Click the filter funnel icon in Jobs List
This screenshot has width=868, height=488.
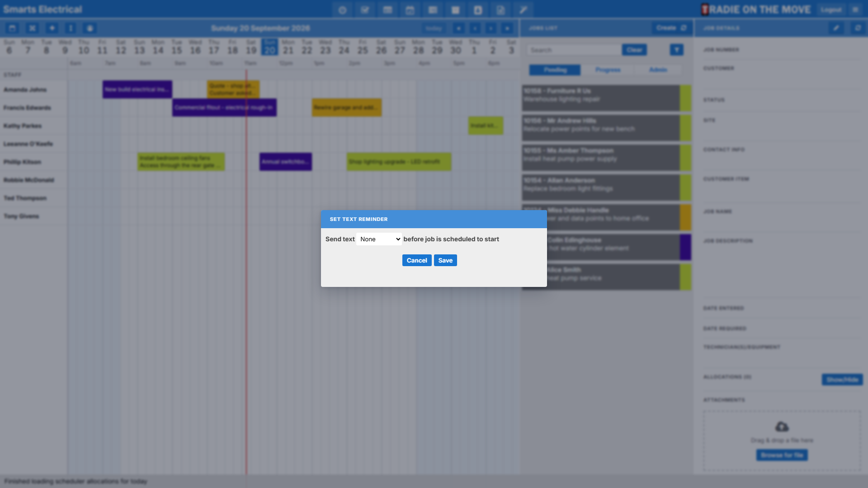677,50
